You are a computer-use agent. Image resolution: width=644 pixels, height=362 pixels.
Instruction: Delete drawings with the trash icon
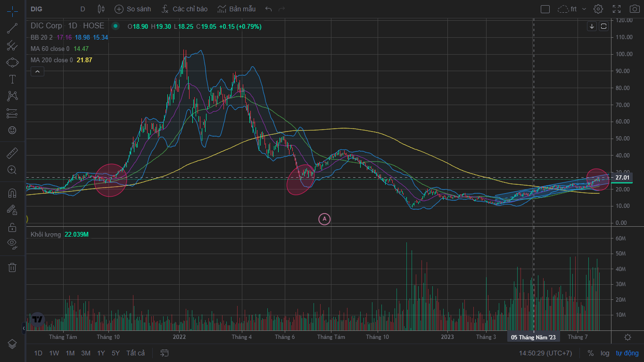(x=12, y=267)
